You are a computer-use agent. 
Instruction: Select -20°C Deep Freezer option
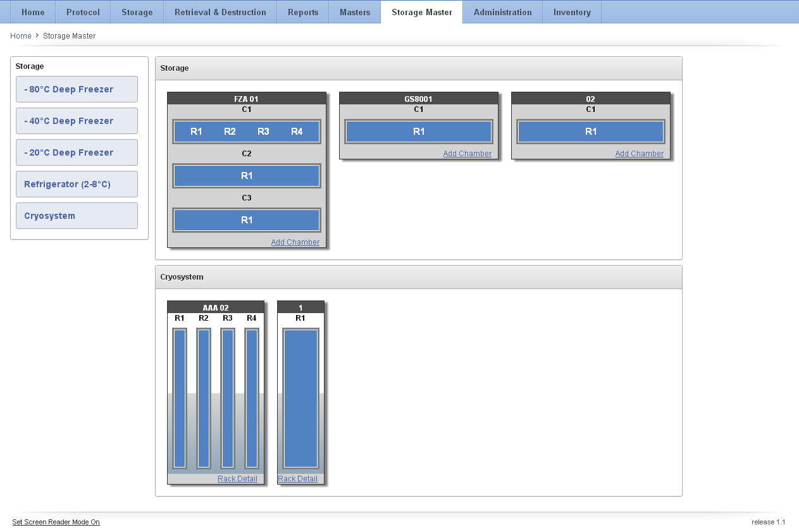point(77,152)
